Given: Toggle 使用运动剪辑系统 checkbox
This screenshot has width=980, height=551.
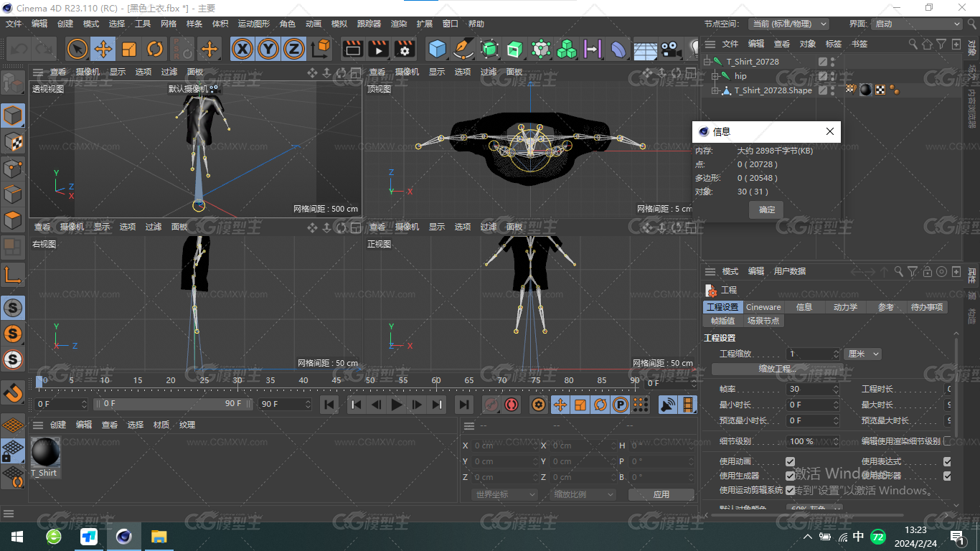Looking at the screenshot, I should 790,490.
